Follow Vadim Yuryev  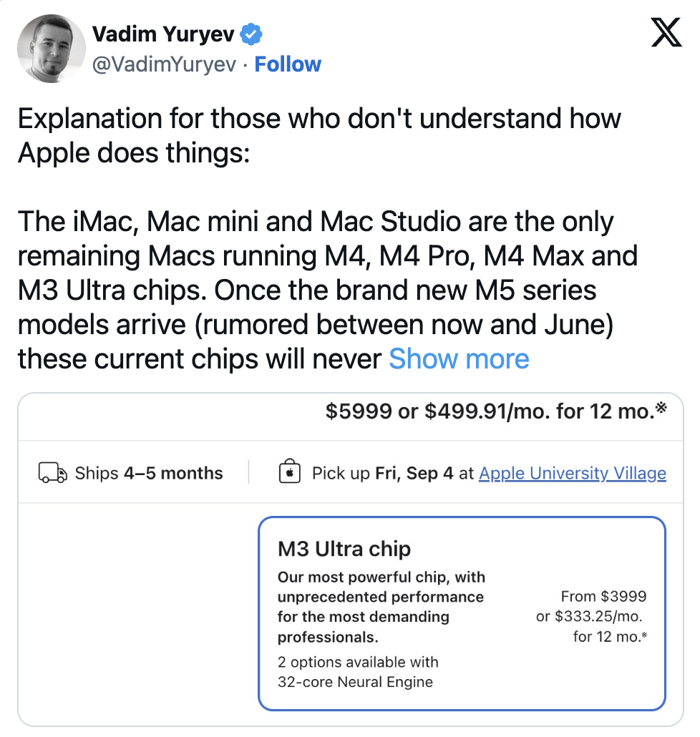coord(288,64)
